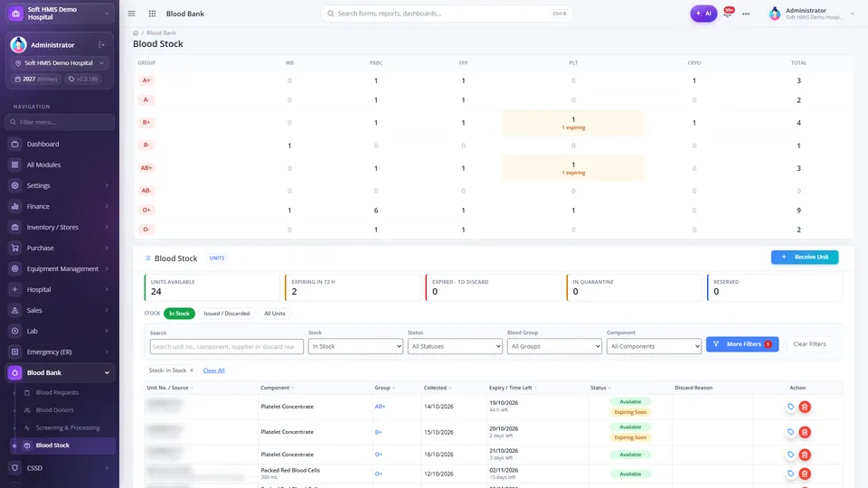Expand the Settings sidebar menu

coord(60,185)
